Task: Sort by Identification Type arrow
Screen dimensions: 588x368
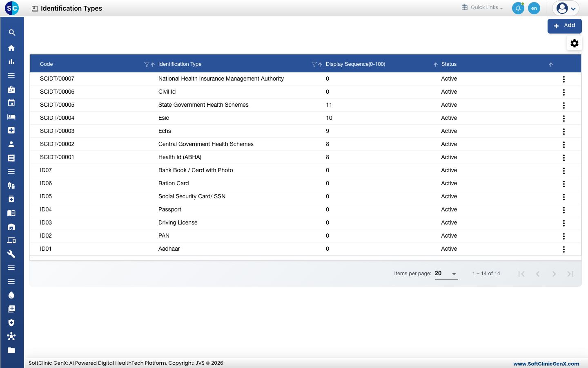Action: click(x=320, y=65)
